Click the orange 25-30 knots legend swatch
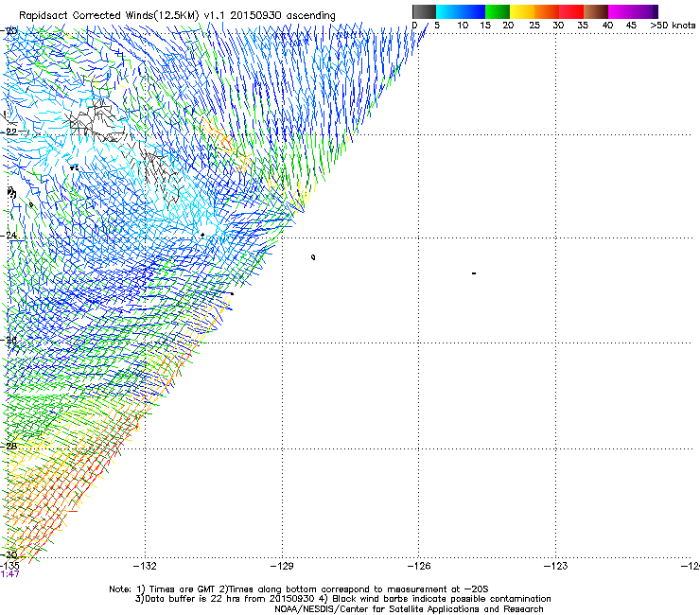Screen dimensions: 700x615 [x=547, y=11]
